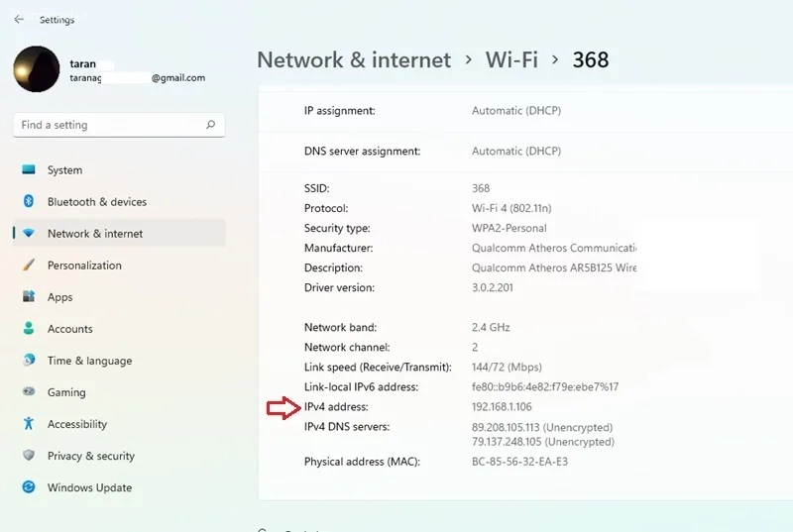Select the Personalization paintbrush icon
The image size is (793, 532).
pos(29,265)
